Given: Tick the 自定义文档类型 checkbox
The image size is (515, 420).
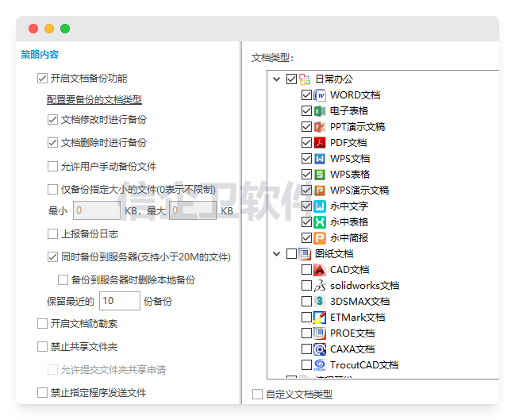Looking at the screenshot, I should [x=257, y=394].
